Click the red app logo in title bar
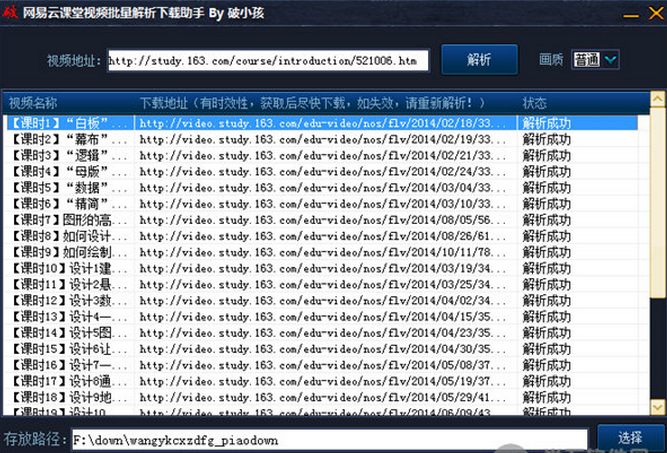 coord(11,11)
